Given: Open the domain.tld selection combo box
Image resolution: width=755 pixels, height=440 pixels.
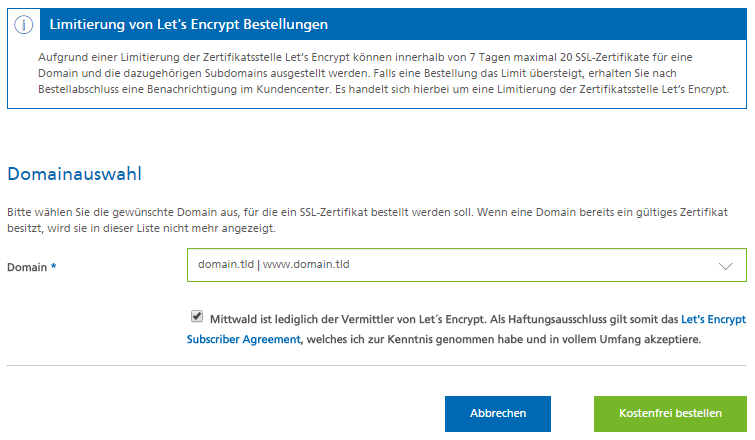Looking at the screenshot, I should [x=467, y=265].
